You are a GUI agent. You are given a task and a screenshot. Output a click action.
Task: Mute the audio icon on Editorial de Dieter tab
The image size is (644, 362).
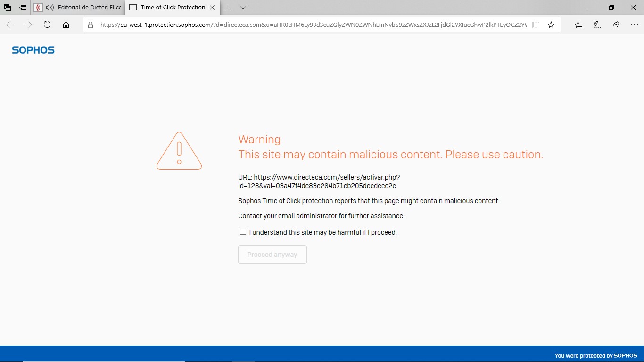click(50, 8)
